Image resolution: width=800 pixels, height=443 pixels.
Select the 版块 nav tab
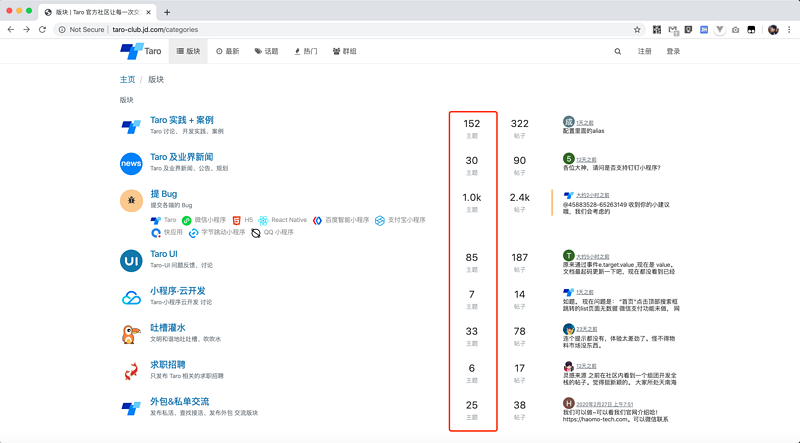[x=188, y=51]
